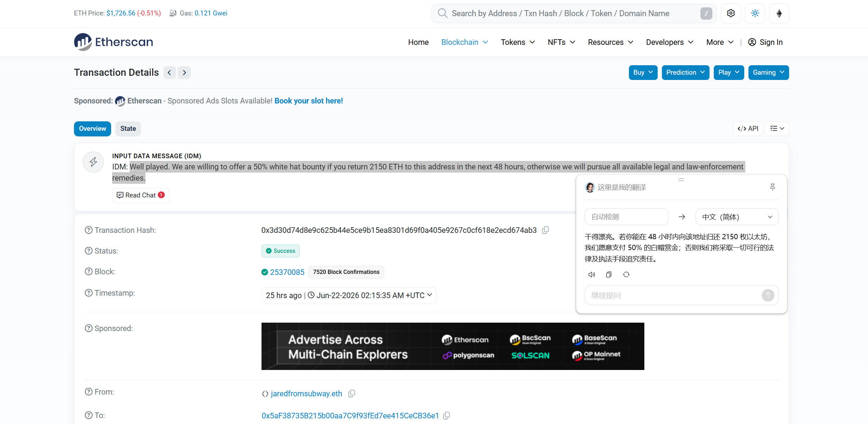868x424 pixels.
Task: Expand the Play dropdown
Action: click(728, 73)
